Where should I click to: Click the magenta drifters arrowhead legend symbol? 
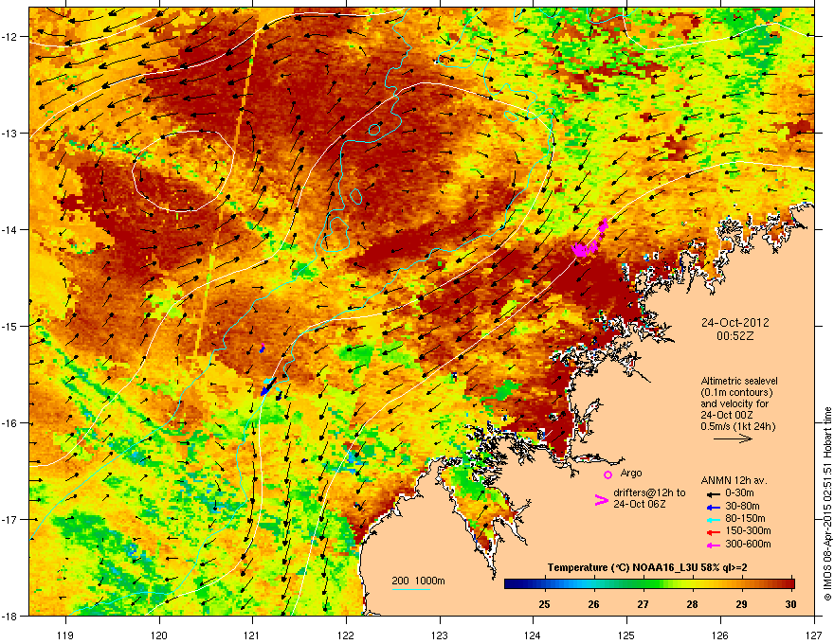pos(601,500)
